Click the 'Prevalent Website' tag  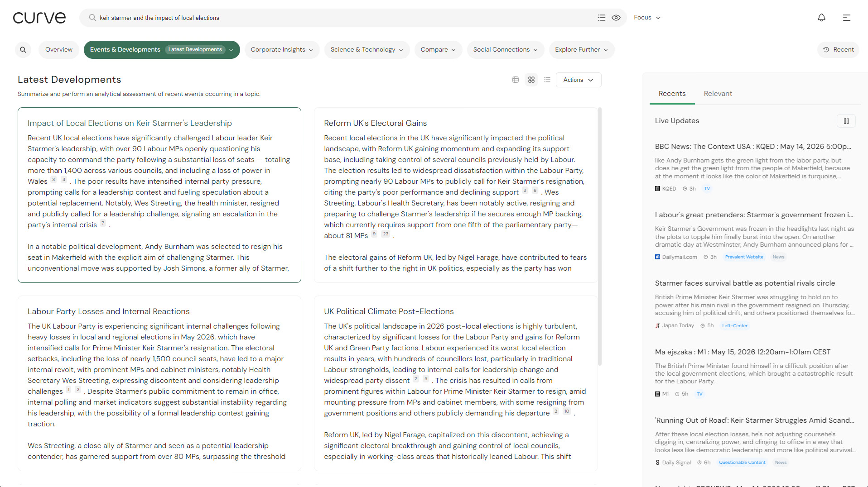click(744, 257)
